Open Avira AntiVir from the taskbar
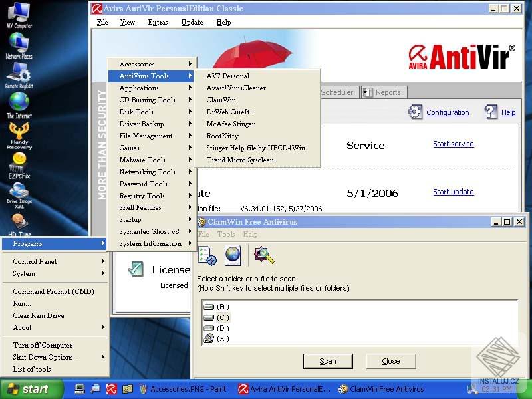Viewport: 532px width, 399px height. pyautogui.click(x=286, y=388)
